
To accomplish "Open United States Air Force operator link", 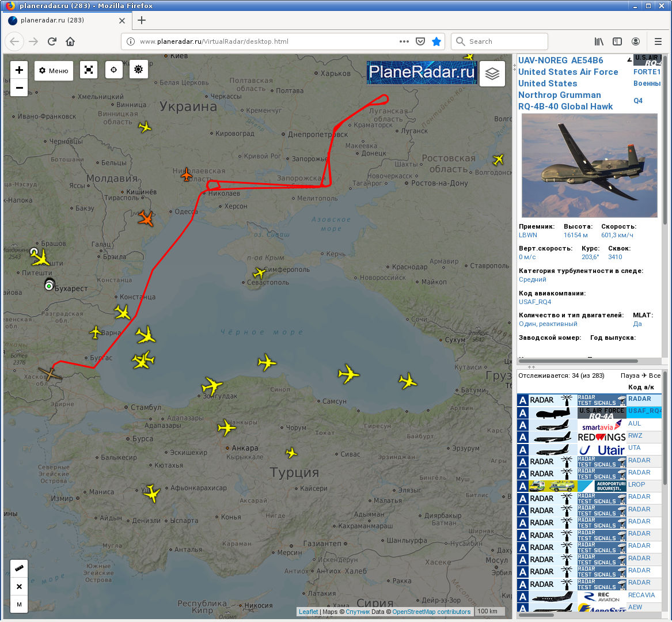I will (568, 72).
